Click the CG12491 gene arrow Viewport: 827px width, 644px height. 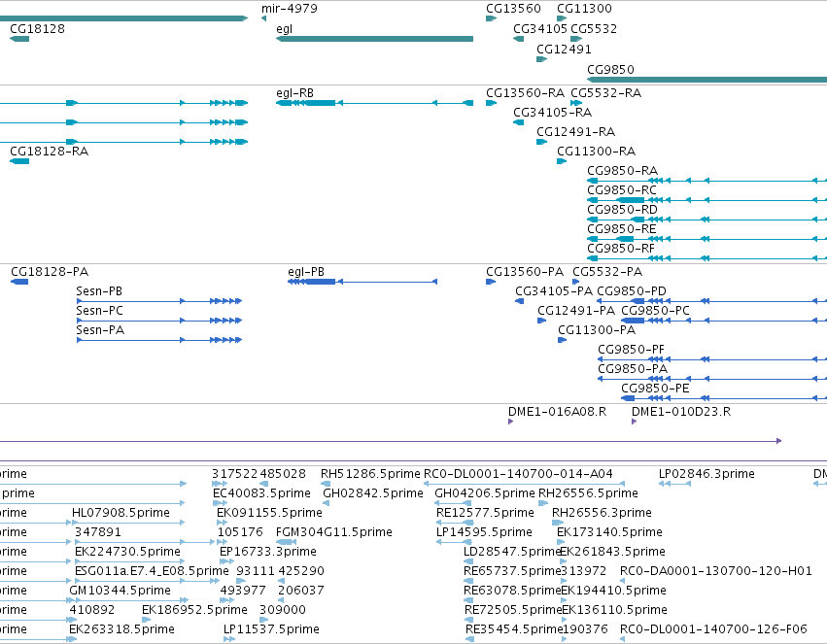click(x=541, y=59)
